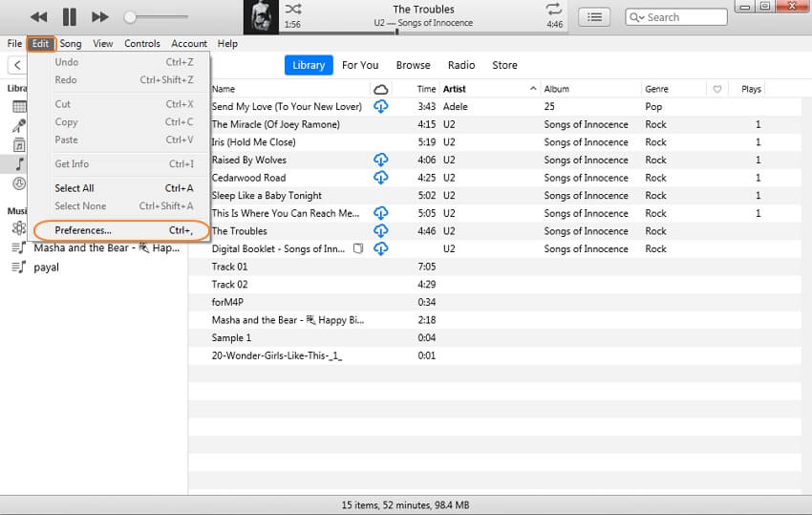Open the Song menu
Screen dimensions: 812x515
(71, 44)
